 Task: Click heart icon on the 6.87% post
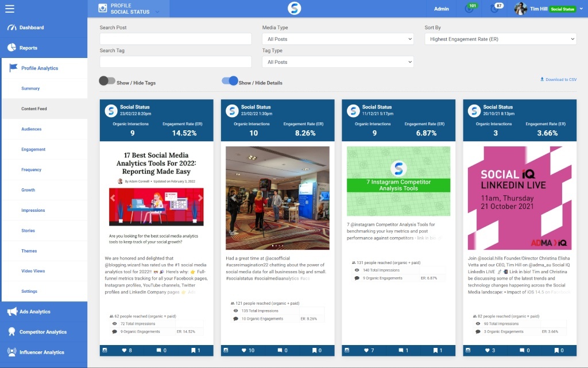click(366, 350)
